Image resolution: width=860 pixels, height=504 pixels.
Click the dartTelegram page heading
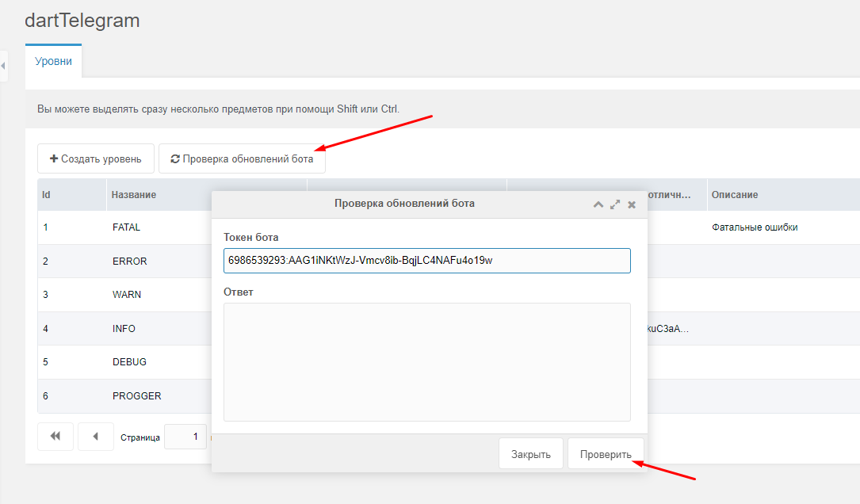click(x=82, y=21)
